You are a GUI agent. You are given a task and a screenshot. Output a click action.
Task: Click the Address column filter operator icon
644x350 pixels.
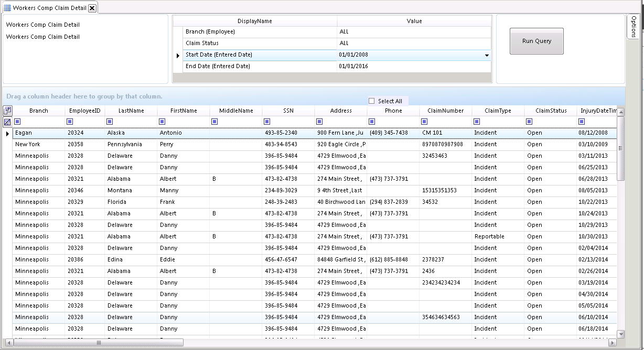point(320,122)
